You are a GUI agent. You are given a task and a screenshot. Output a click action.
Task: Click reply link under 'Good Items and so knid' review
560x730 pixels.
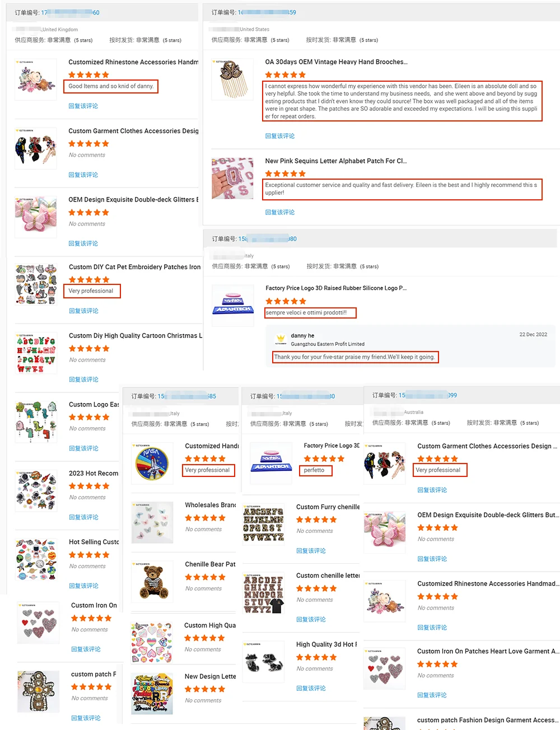83,106
